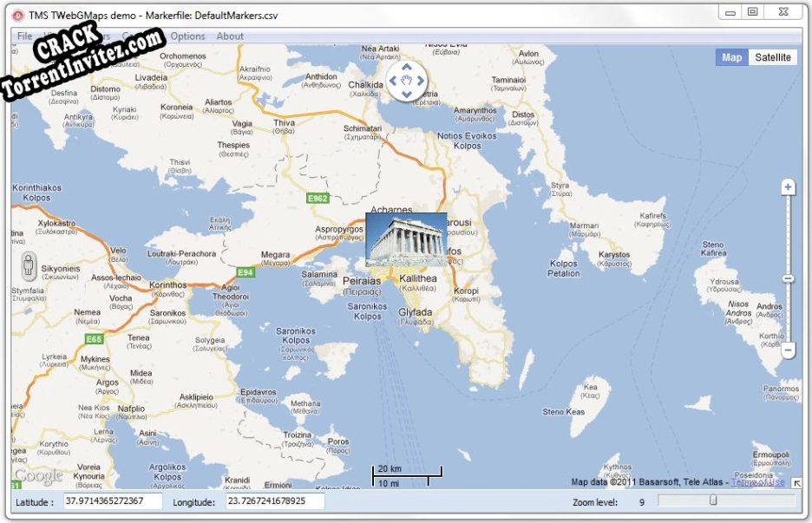
Task: Click the Google logo on the map
Action: [x=38, y=475]
